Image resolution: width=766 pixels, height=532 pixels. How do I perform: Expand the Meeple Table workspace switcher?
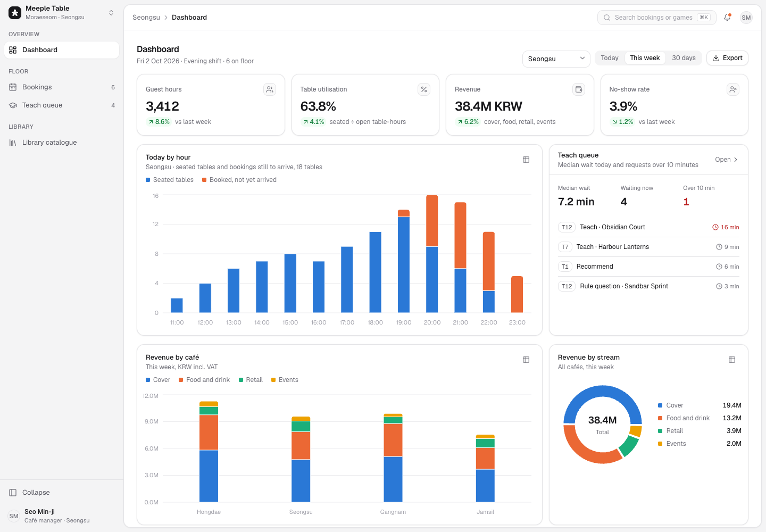[x=62, y=13]
